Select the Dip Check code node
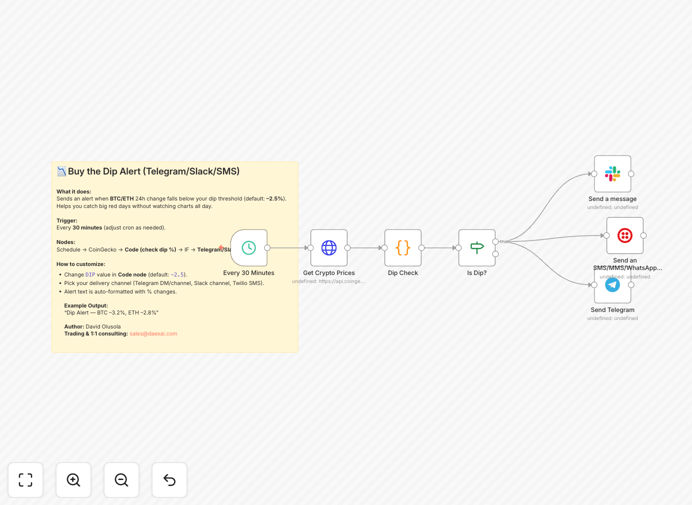The image size is (692, 505). click(x=403, y=248)
